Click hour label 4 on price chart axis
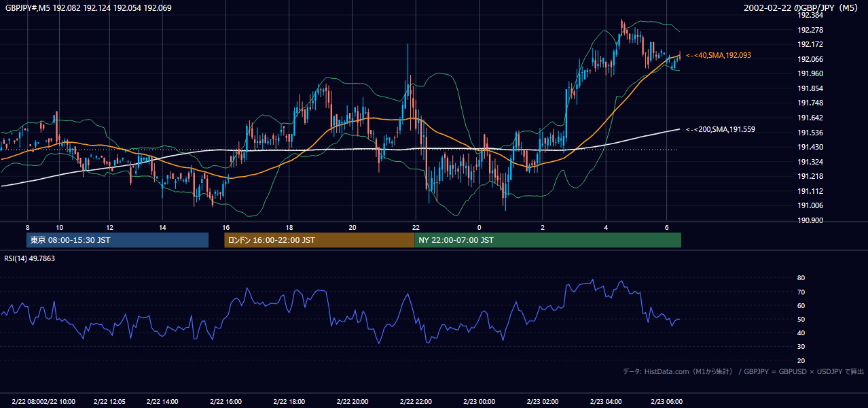 click(606, 227)
